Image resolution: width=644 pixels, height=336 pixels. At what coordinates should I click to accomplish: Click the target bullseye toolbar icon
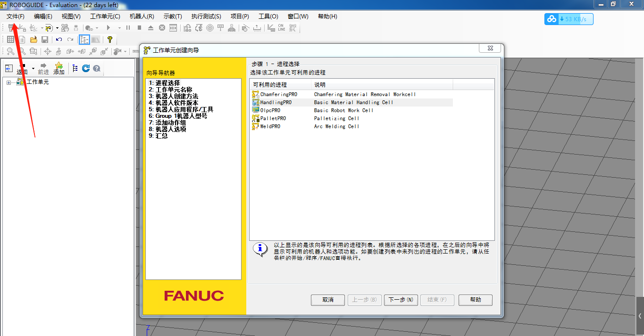tap(210, 28)
